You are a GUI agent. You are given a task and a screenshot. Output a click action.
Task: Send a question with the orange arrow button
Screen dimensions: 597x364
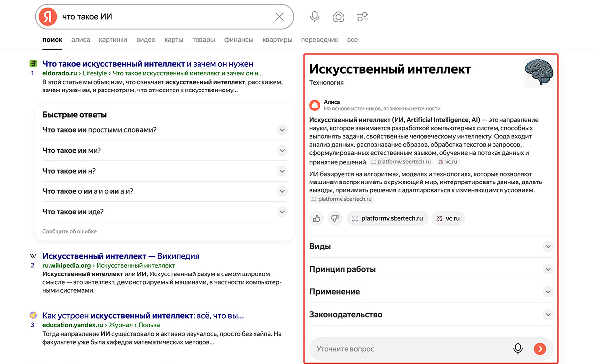point(540,349)
